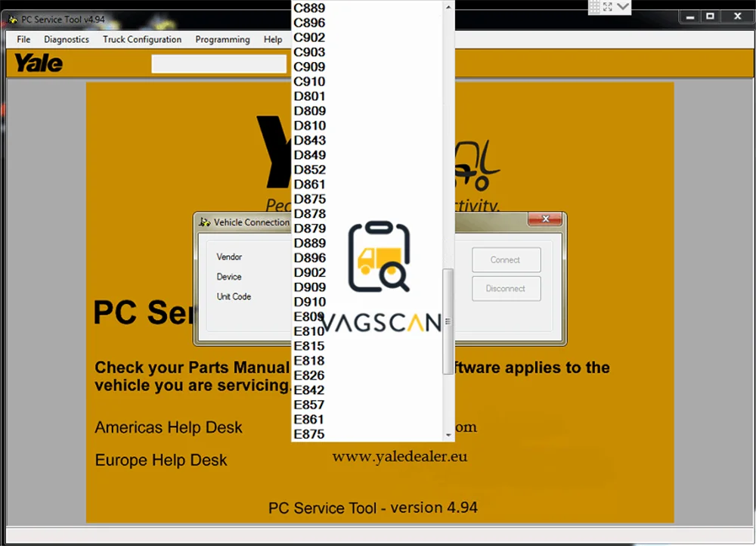Click the Vehicle Connection dialog forklift icon
The height and width of the screenshot is (546, 756).
click(x=205, y=222)
